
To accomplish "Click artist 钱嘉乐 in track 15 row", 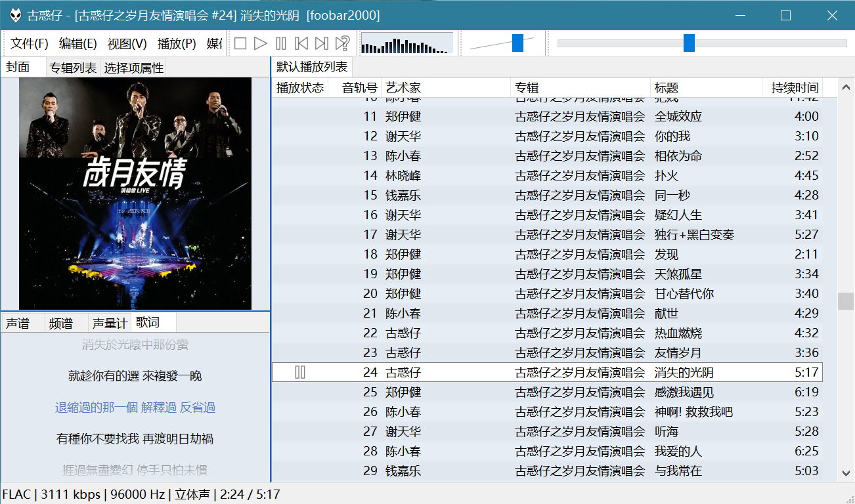I will [x=403, y=195].
